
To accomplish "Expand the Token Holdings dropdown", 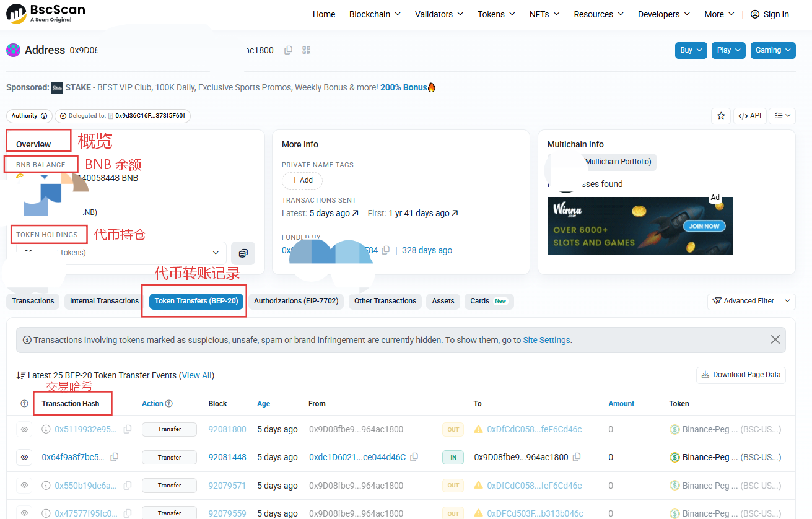I will coord(216,253).
